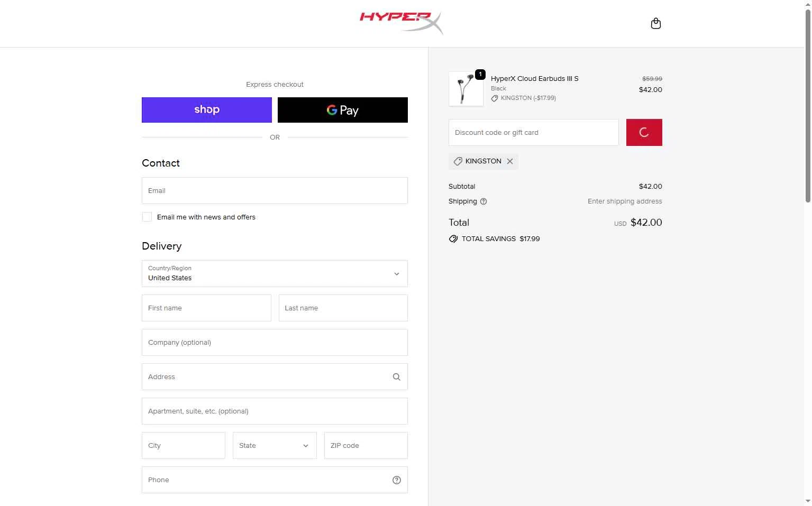Screen dimensions: 812x506
Task: Click the Company (optional) field
Action: 275,342
